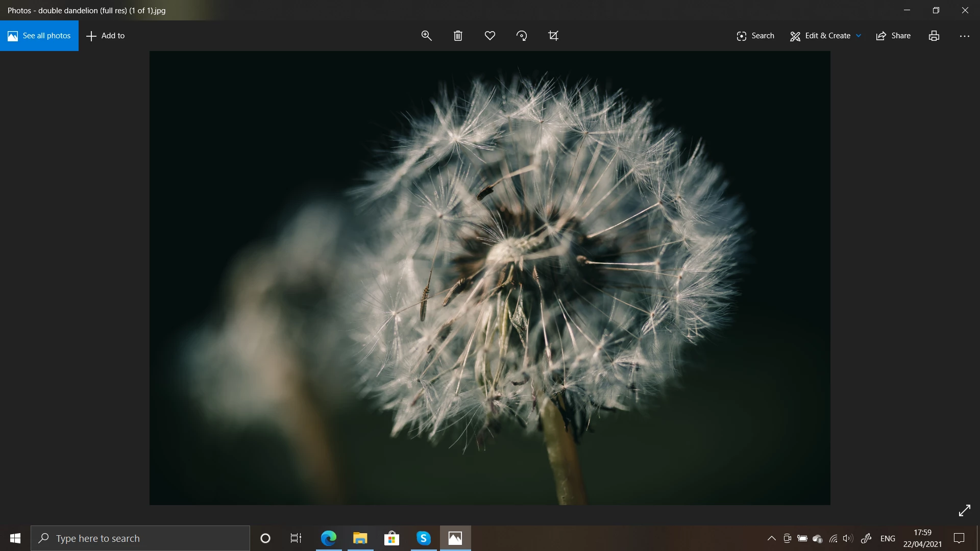Show hidden system tray icons chevron
Image resolution: width=980 pixels, height=551 pixels.
pyautogui.click(x=771, y=538)
